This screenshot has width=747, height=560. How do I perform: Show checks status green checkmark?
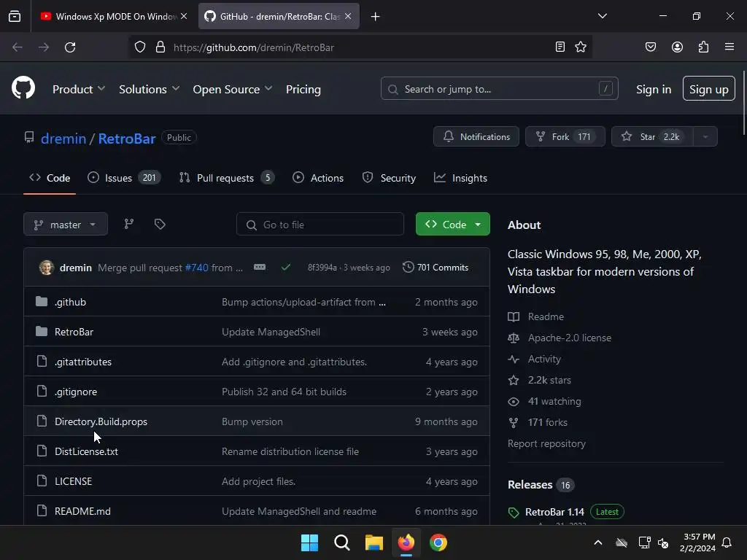click(x=286, y=267)
